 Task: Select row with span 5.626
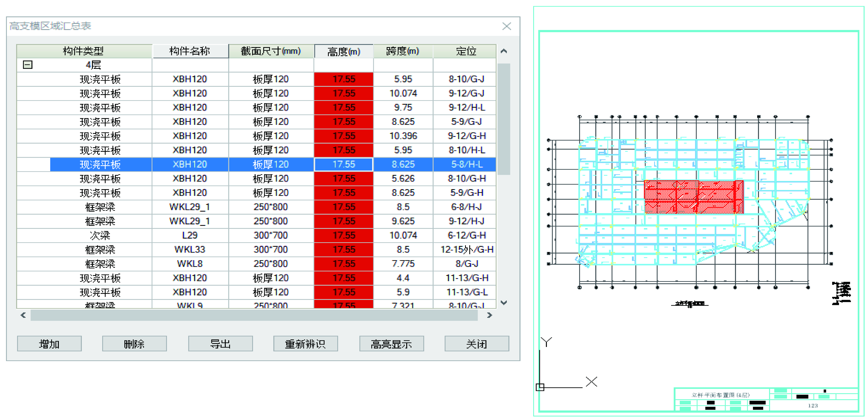coord(256,179)
